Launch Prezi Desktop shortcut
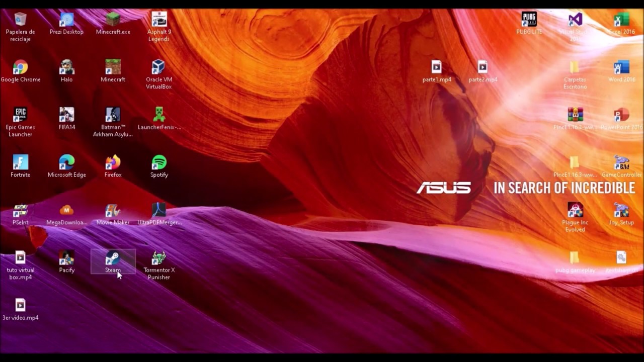Image resolution: width=644 pixels, height=362 pixels. point(66,23)
